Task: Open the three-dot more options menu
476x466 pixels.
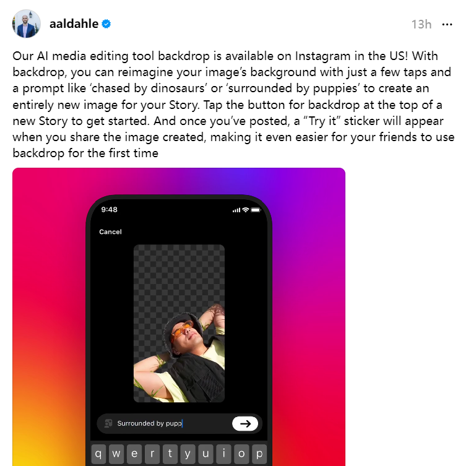Action: coord(447,24)
